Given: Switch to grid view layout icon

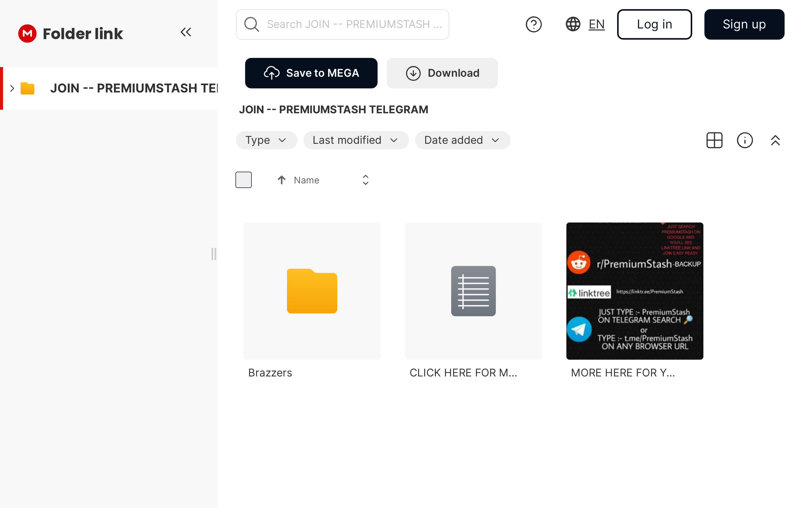Looking at the screenshot, I should click(714, 140).
